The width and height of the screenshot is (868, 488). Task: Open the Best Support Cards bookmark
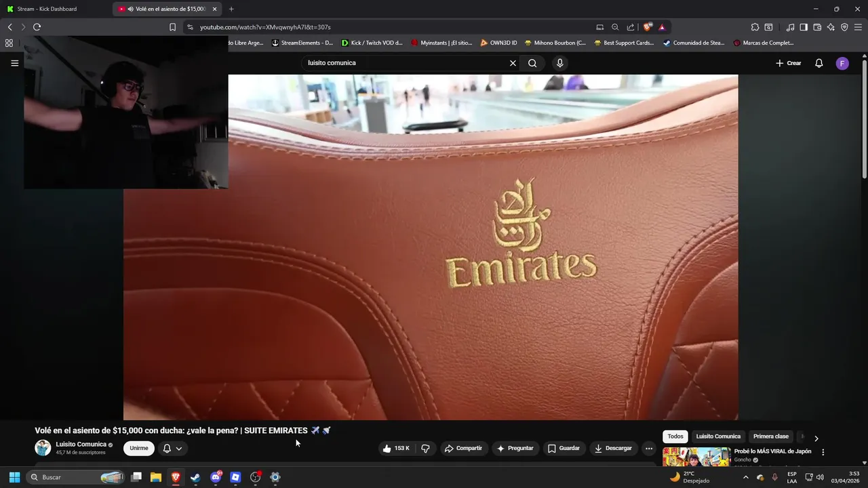[625, 43]
